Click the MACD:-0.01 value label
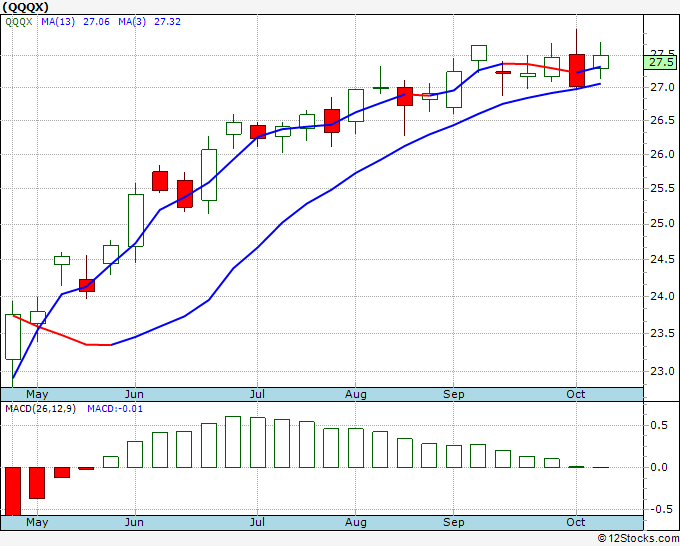The width and height of the screenshot is (680, 546). [x=115, y=409]
